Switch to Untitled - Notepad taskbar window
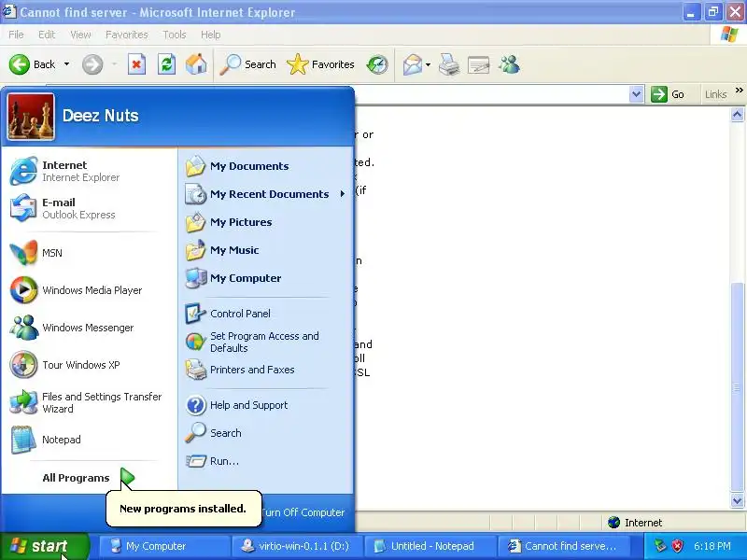The width and height of the screenshot is (747, 560). pos(429,546)
